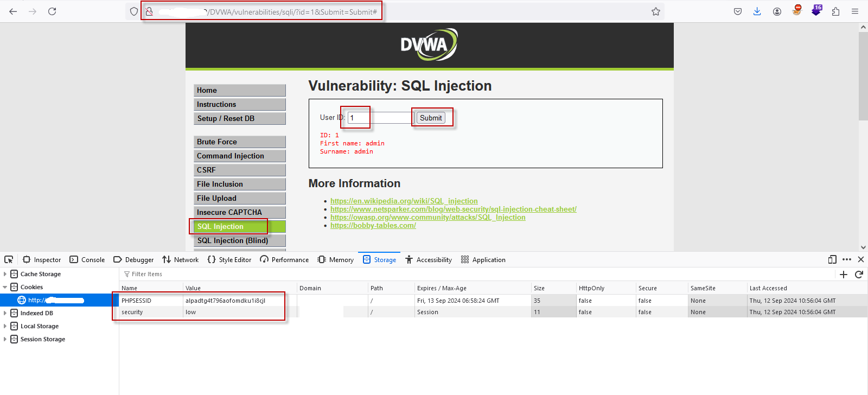Open the Wikipedia SQL_injection link

(404, 201)
